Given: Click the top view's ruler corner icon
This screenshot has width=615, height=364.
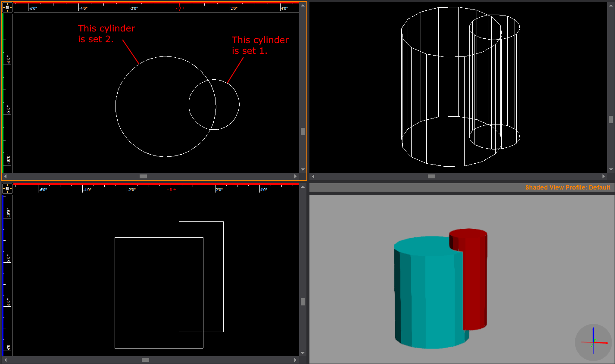Looking at the screenshot, I should (x=7, y=7).
